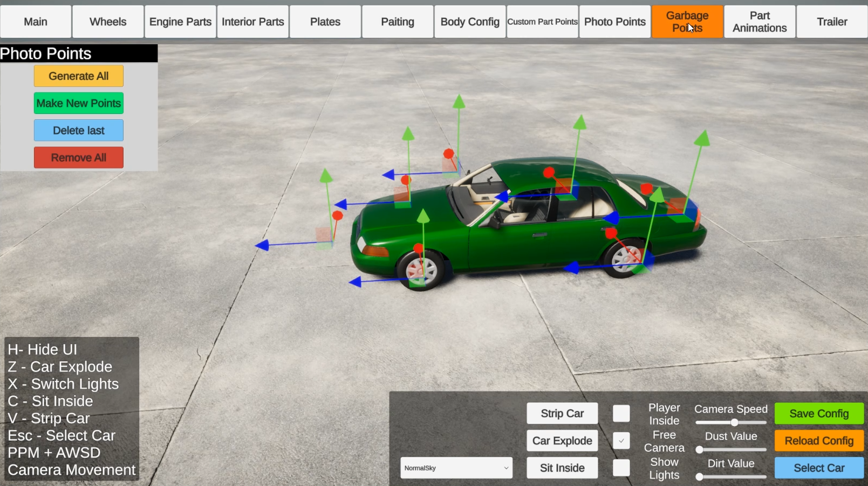
Task: Click tallest green arrow above windshield
Action: [x=459, y=102]
